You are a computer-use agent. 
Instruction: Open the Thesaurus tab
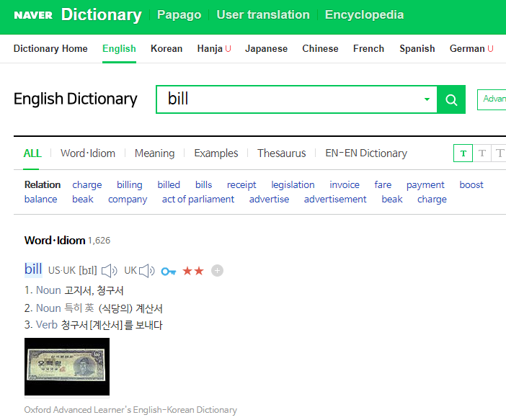281,153
